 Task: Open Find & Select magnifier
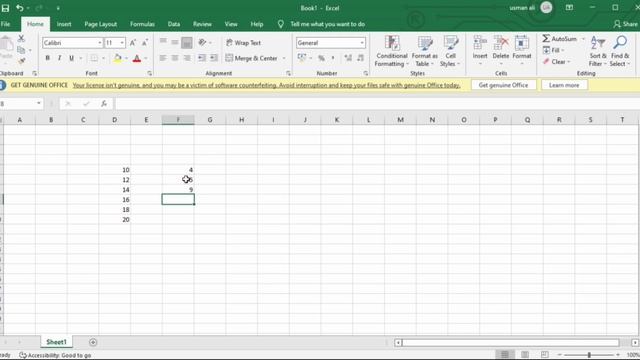620,51
